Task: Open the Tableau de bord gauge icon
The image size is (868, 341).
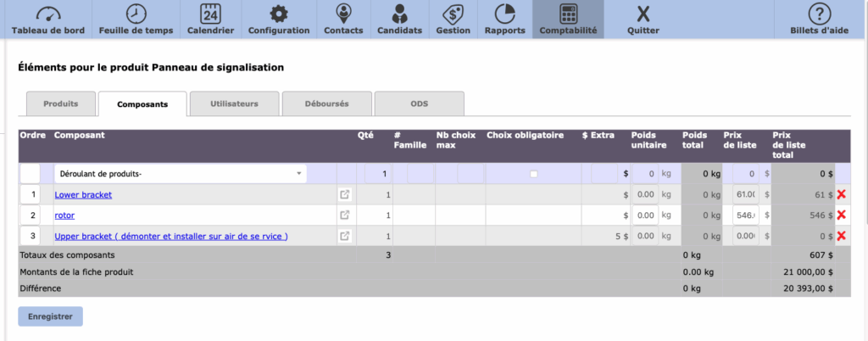Action: click(49, 15)
